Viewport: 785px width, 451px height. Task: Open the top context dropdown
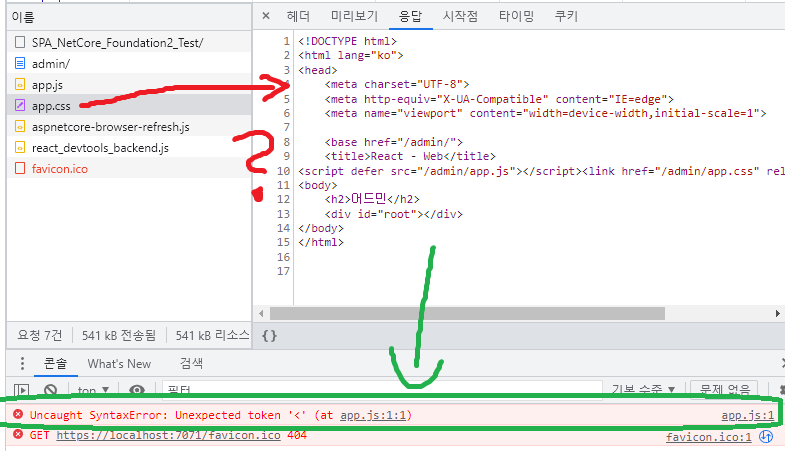click(x=93, y=389)
